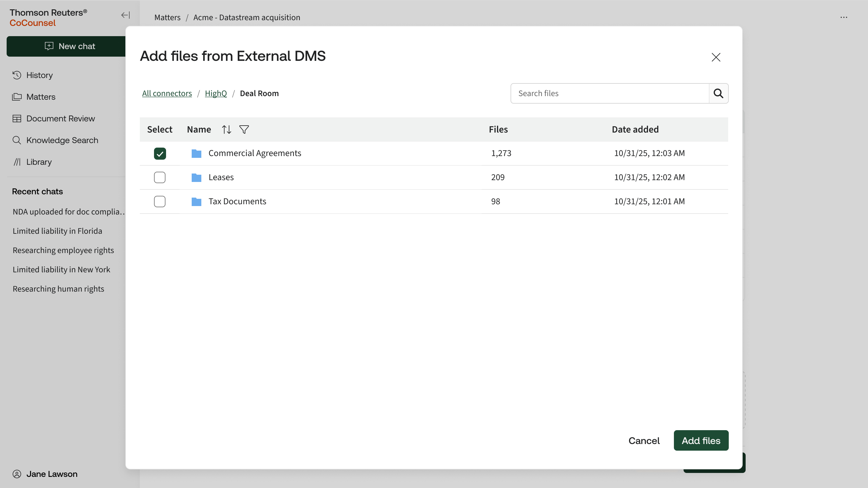
Task: Open History in the sidebar
Action: pyautogui.click(x=39, y=75)
